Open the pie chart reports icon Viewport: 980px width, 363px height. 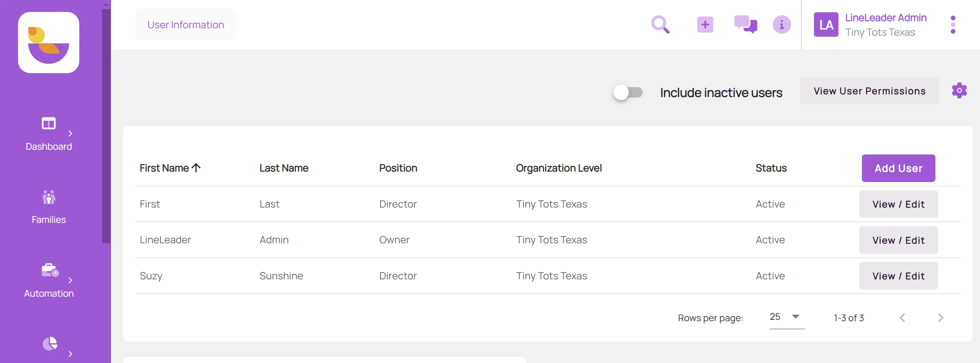(x=49, y=344)
